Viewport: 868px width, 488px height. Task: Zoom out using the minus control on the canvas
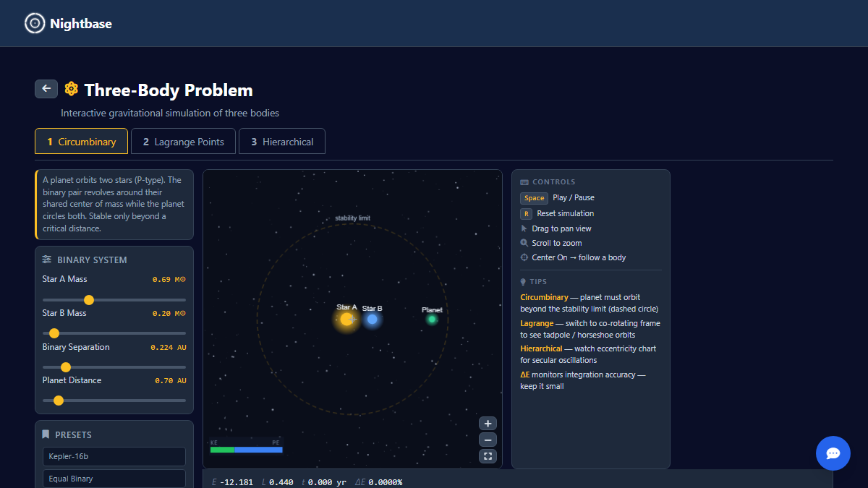pyautogui.click(x=488, y=440)
